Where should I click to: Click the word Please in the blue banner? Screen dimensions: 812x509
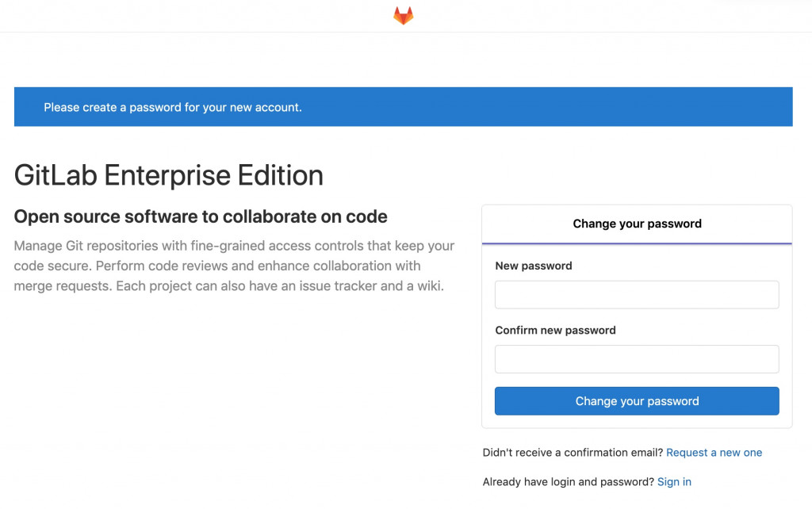coord(62,107)
